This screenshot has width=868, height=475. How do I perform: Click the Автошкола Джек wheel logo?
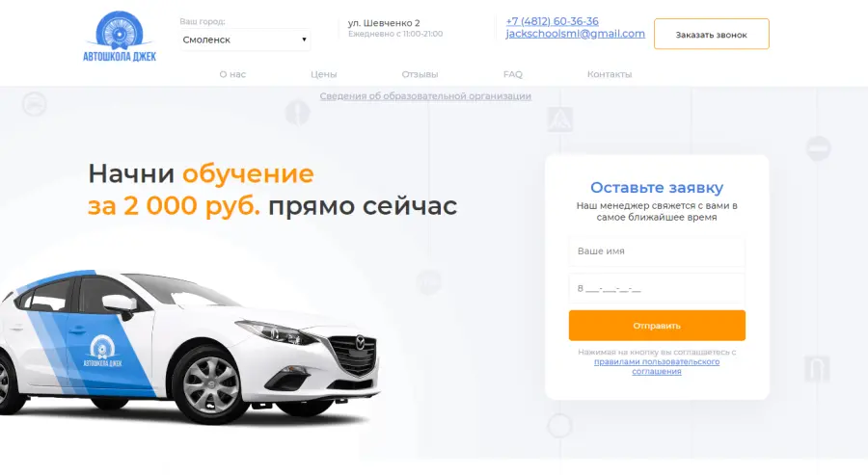[120, 37]
